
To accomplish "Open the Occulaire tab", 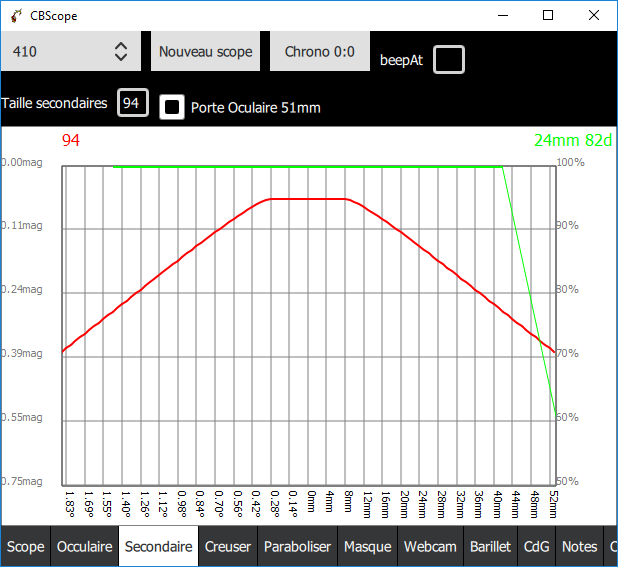I will tap(84, 547).
